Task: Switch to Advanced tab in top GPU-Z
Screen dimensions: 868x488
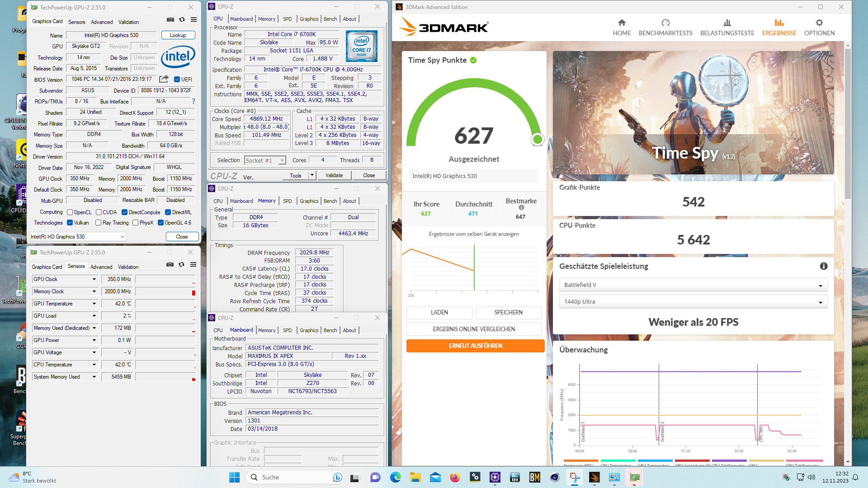Action: 102,22
